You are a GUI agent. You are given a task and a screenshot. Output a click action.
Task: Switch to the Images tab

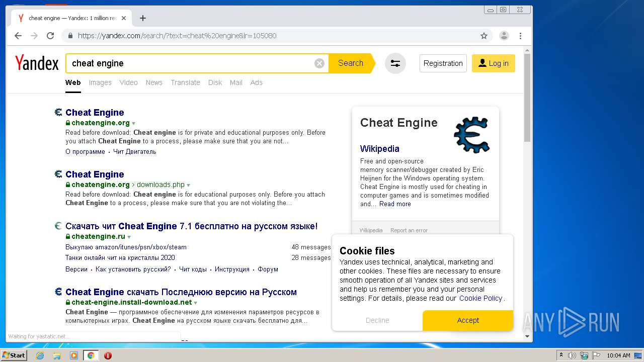coord(100,82)
